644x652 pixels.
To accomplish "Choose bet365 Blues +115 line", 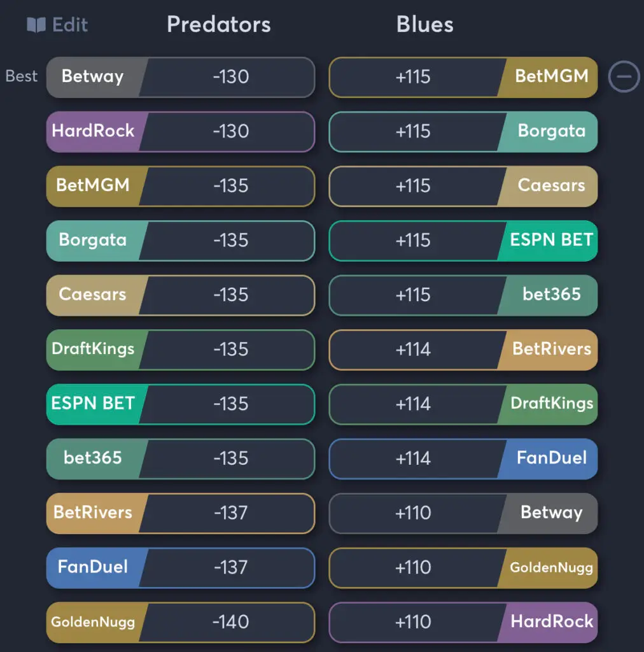I will [x=463, y=295].
